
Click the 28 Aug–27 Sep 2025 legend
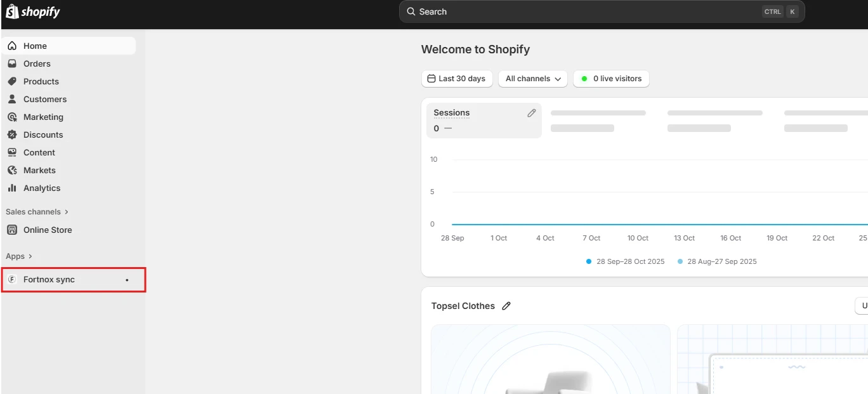717,261
